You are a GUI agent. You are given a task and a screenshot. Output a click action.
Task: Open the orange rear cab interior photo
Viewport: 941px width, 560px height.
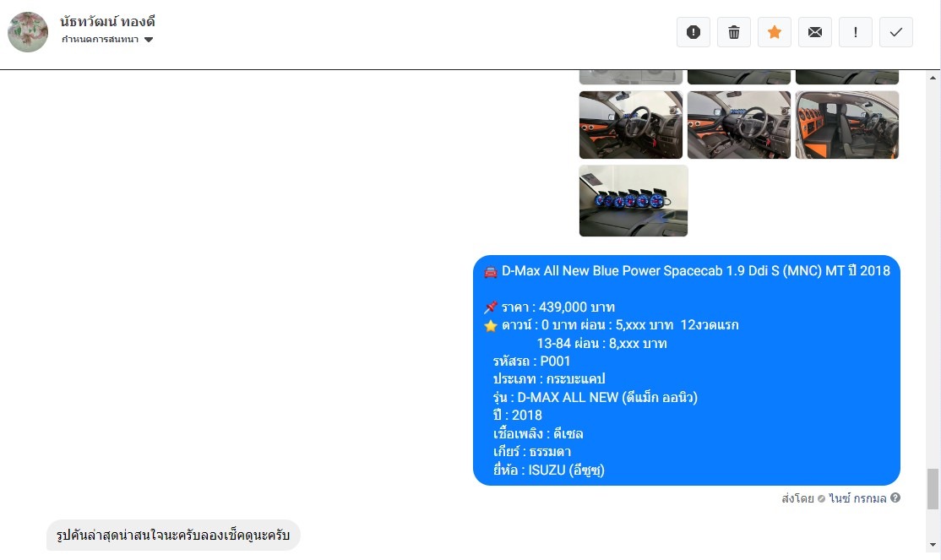pos(846,125)
